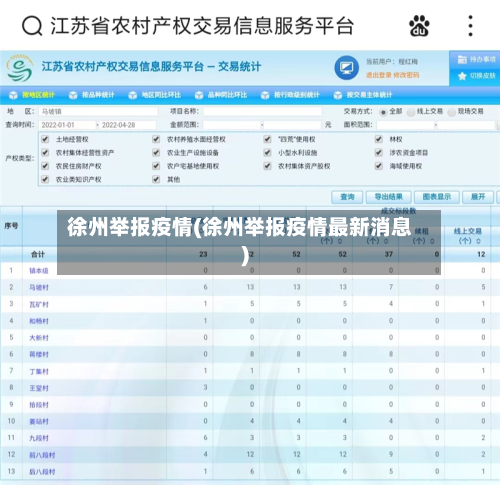Focus the 项目名称 input field
This screenshot has width=500, height=485.
263,111
